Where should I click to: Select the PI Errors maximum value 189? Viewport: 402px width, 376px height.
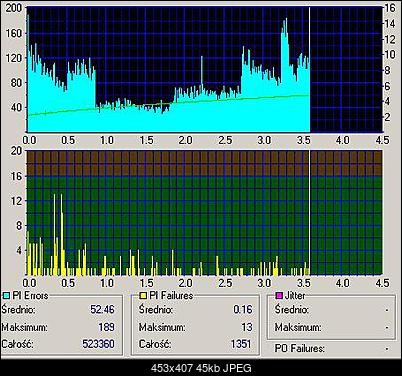tap(106, 327)
